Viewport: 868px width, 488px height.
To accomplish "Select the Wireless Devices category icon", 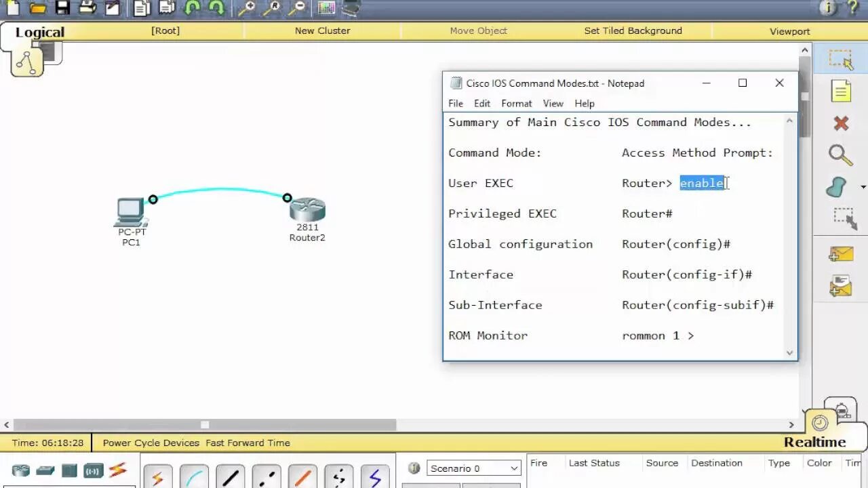I will point(94,470).
